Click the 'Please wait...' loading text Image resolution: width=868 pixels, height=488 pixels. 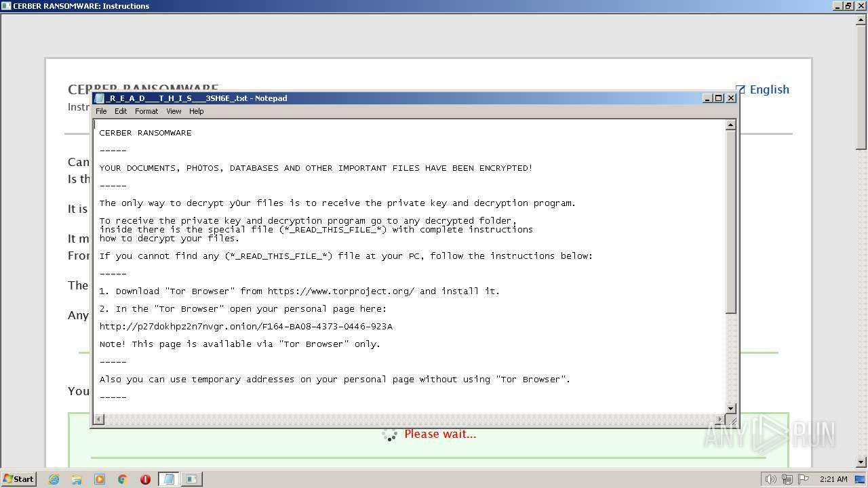[440, 434]
